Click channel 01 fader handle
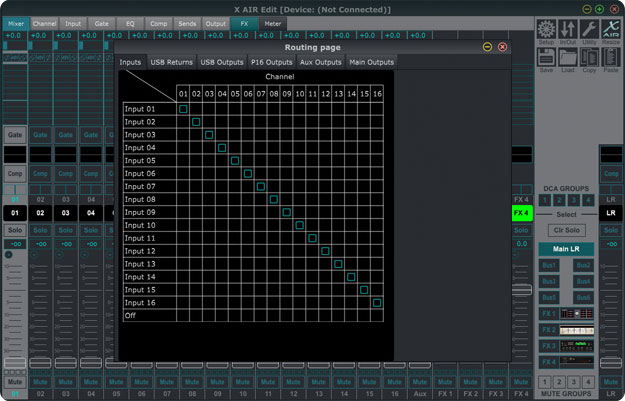This screenshot has height=401, width=625. [x=15, y=363]
